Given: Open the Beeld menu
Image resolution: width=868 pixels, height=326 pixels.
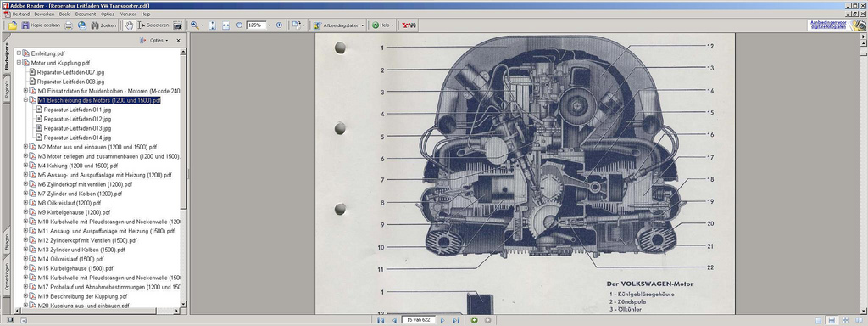Looking at the screenshot, I should (x=64, y=14).
